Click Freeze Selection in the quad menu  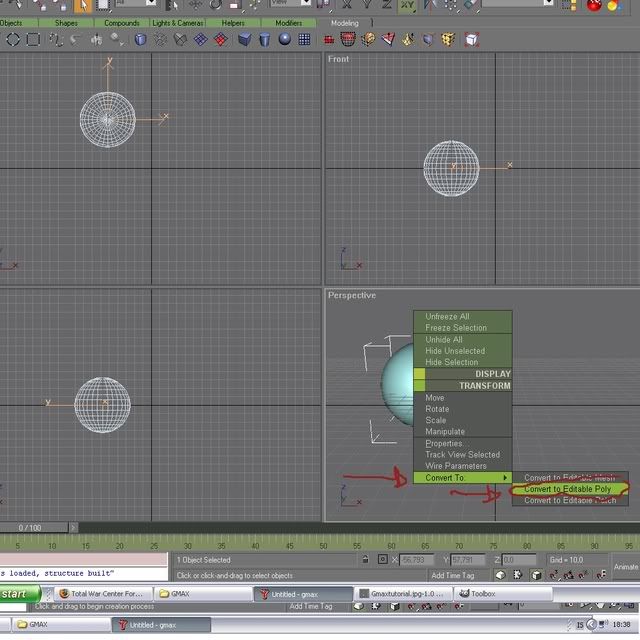pyautogui.click(x=456, y=328)
